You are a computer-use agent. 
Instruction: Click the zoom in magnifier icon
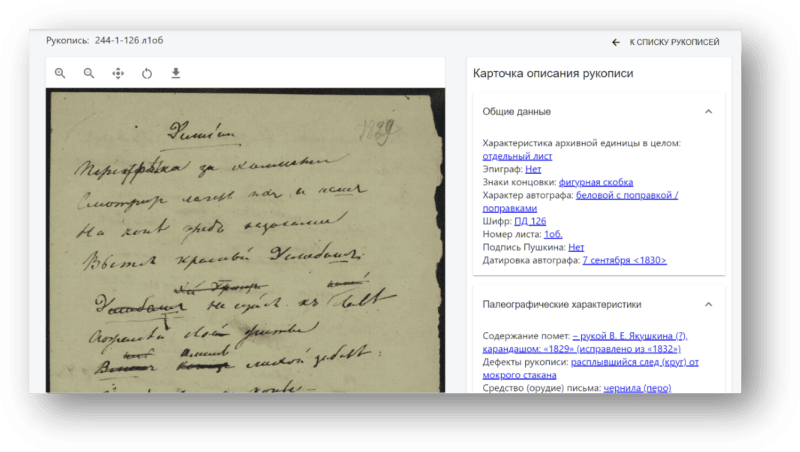point(60,73)
